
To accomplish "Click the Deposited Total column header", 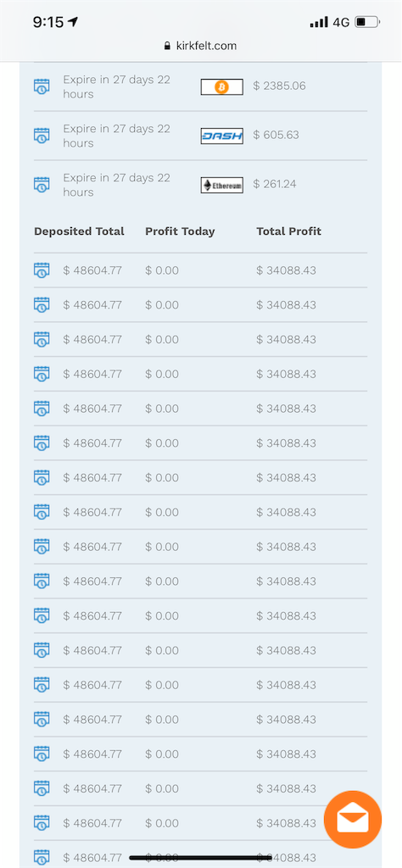I will (x=79, y=231).
